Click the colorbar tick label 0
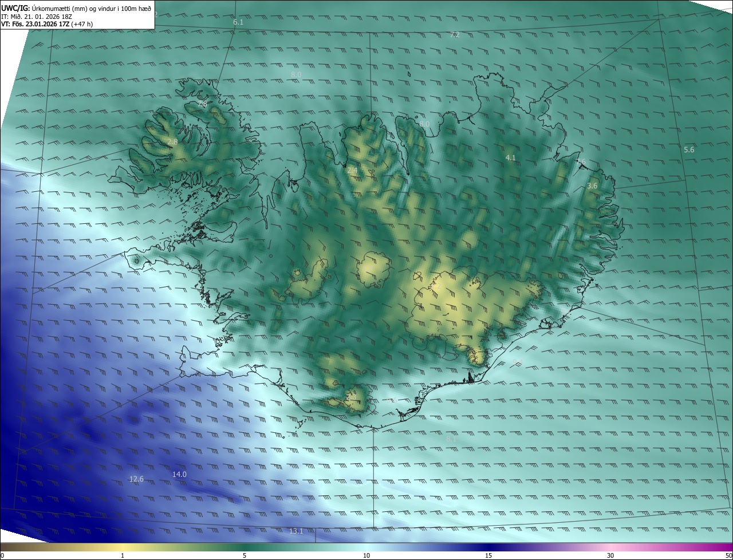This screenshot has height=560, width=733. pyautogui.click(x=2, y=555)
